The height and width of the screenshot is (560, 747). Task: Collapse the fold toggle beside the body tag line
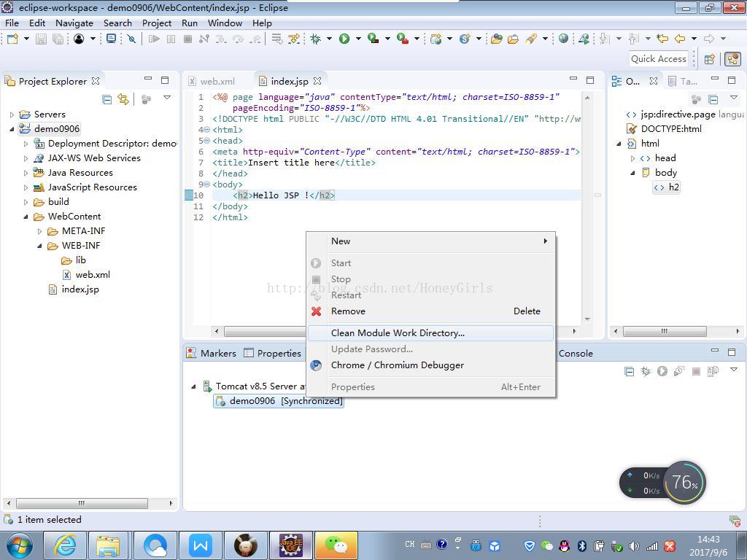tap(206, 184)
